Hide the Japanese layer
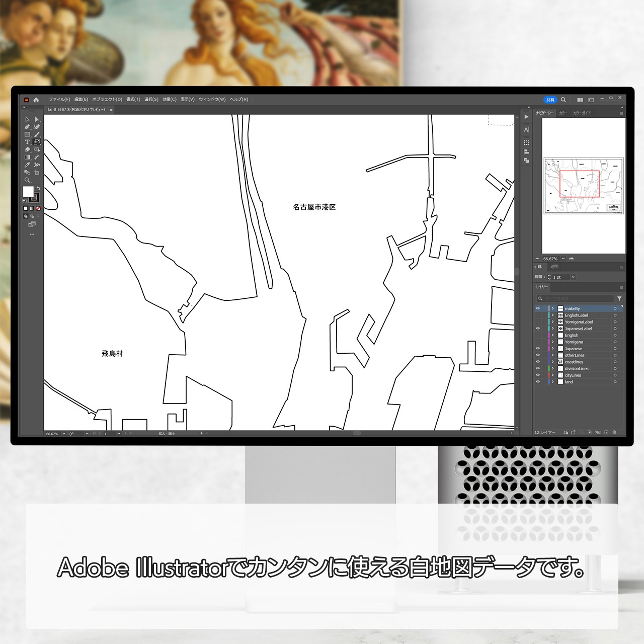The height and width of the screenshot is (644, 644). pyautogui.click(x=538, y=348)
